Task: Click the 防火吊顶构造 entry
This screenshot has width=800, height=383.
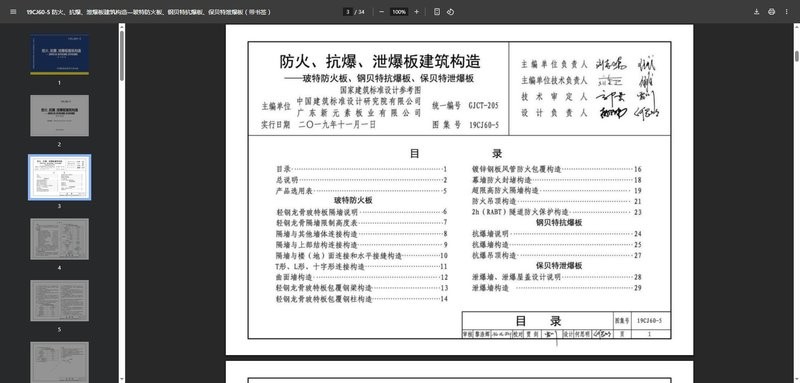Action: tap(557, 201)
